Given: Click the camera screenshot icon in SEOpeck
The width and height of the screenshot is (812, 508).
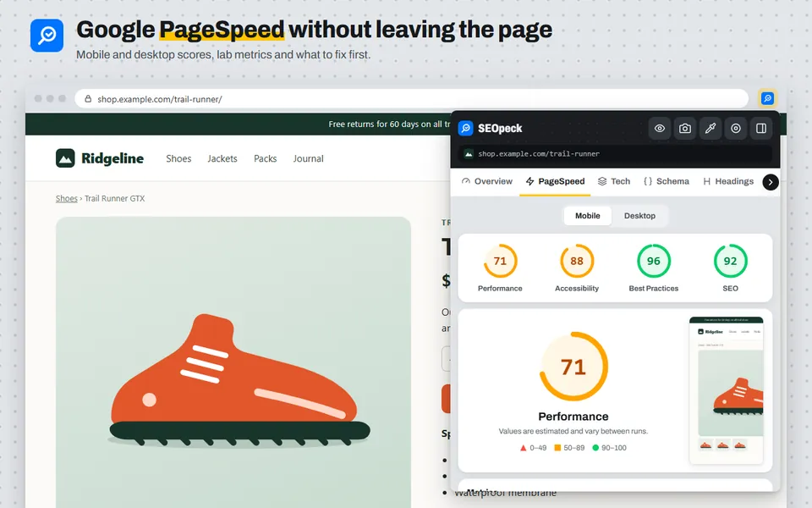Looking at the screenshot, I should click(x=684, y=128).
